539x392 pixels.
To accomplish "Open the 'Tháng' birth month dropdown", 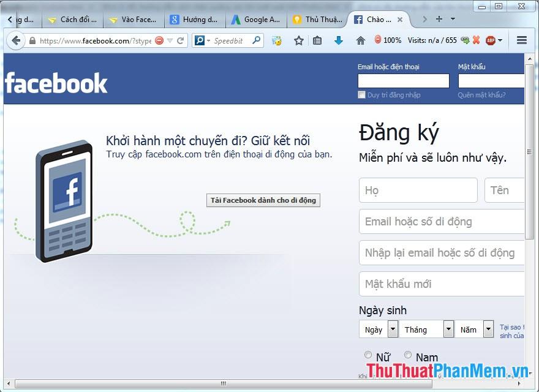I will (x=426, y=329).
